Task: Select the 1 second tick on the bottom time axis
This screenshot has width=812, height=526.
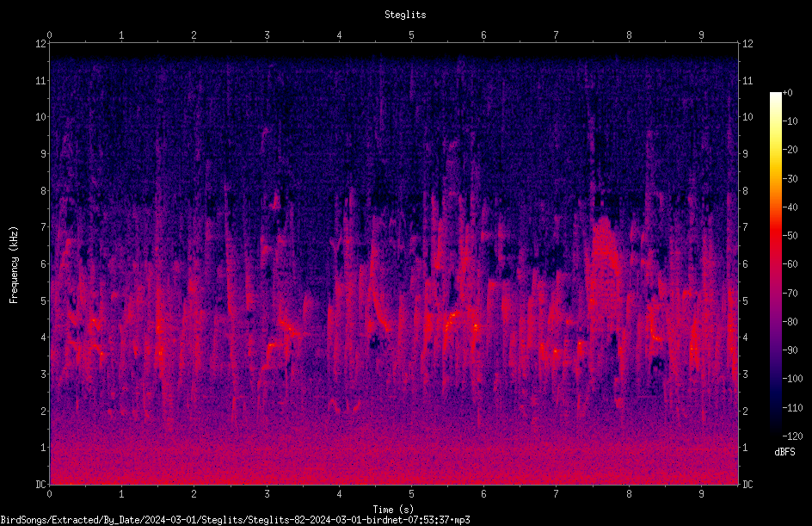Action: 121,494
